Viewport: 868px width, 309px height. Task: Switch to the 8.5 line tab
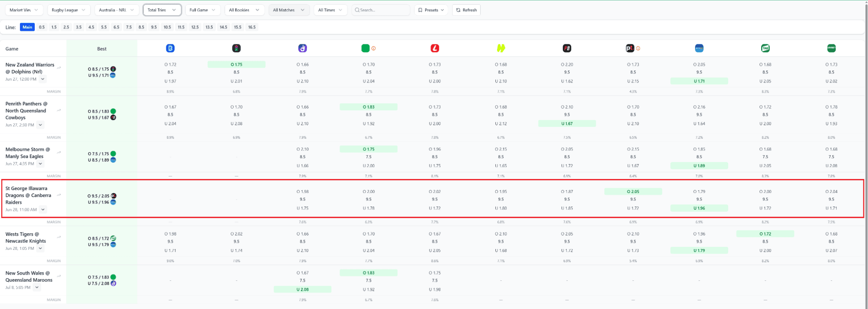coord(142,27)
